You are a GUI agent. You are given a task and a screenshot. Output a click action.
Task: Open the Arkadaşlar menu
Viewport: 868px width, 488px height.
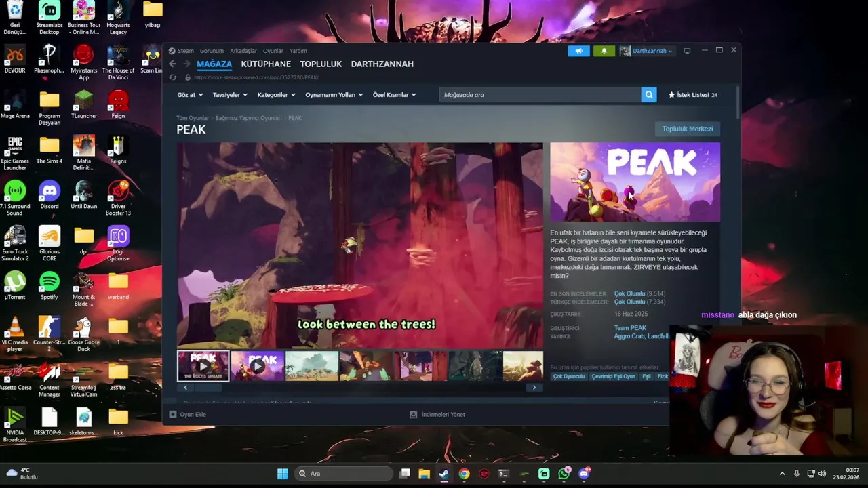[x=243, y=51]
